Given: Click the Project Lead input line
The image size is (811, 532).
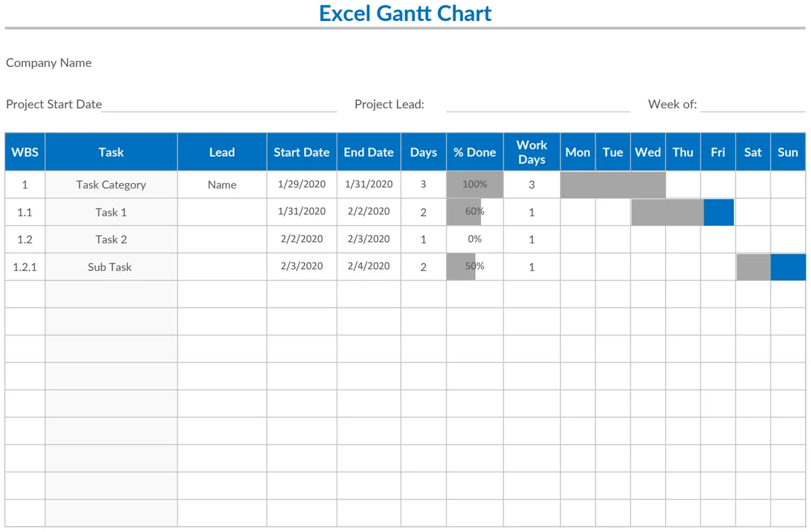Looking at the screenshot, I should coord(538,105).
